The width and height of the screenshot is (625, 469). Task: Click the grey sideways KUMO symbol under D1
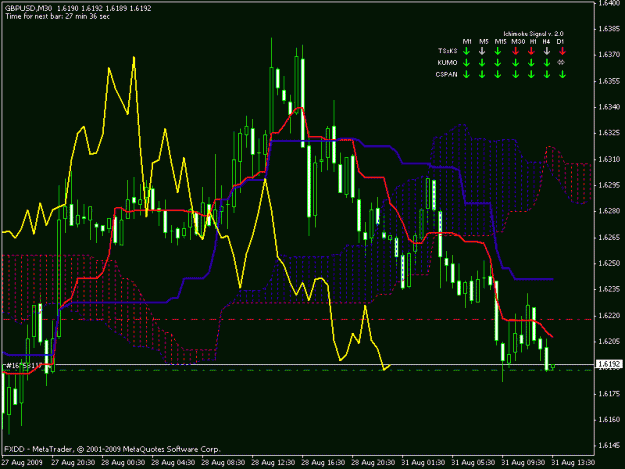561,62
